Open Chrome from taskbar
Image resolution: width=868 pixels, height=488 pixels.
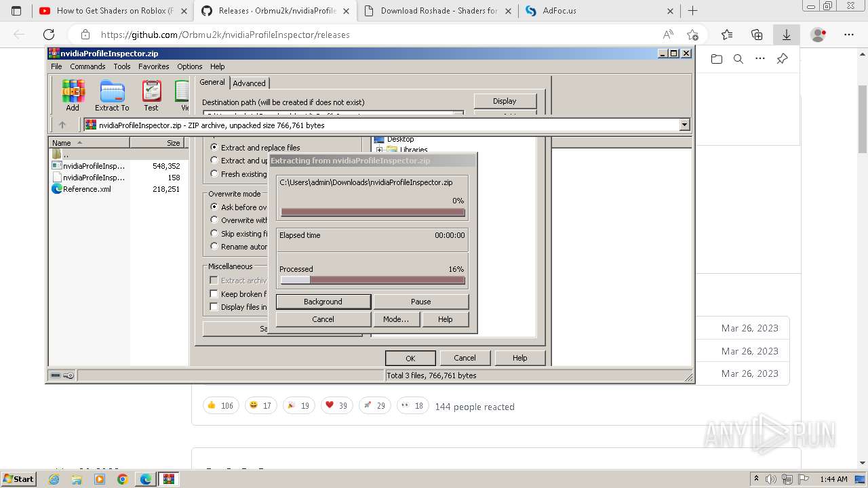pyautogui.click(x=122, y=479)
